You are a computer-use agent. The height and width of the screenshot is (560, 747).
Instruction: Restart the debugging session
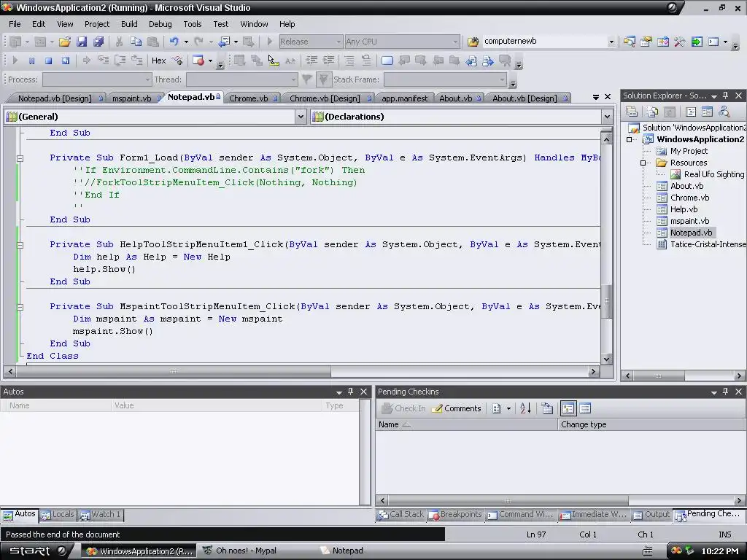point(65,61)
